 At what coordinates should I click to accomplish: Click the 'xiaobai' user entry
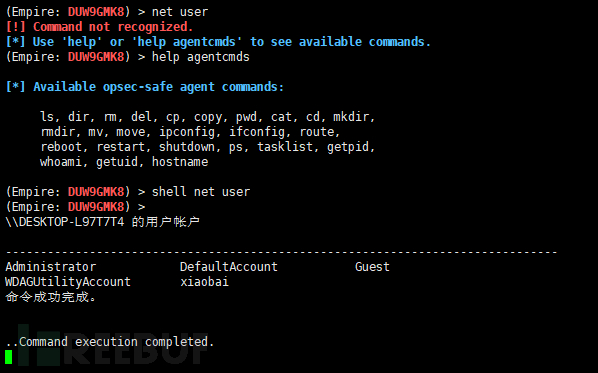(x=204, y=282)
